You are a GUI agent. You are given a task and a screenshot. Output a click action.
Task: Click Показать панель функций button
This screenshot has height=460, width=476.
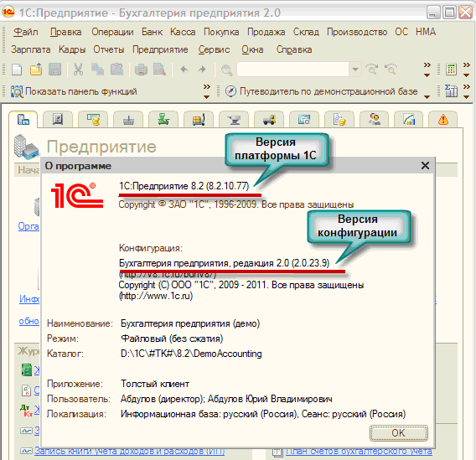click(x=74, y=91)
